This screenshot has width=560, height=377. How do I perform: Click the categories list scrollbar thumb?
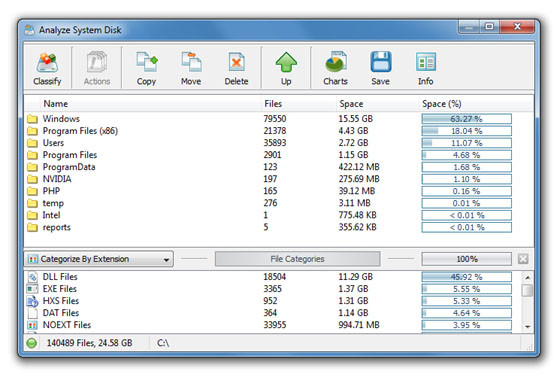click(527, 290)
